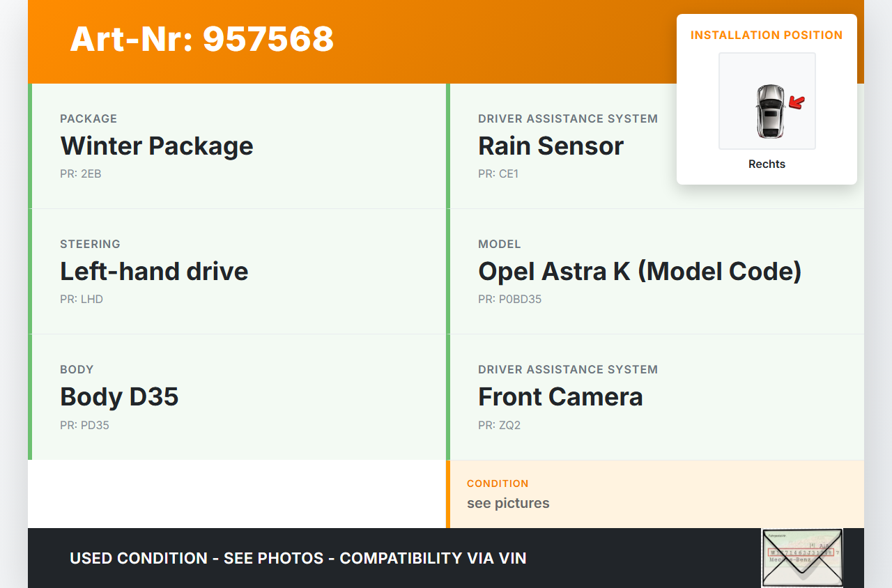
Task: Click the Installation Position heading
Action: tap(767, 35)
